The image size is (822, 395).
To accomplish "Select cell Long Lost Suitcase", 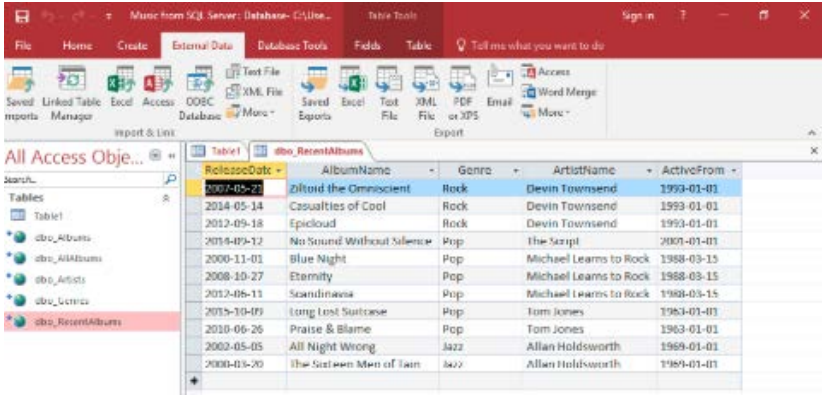I will 363,312.
